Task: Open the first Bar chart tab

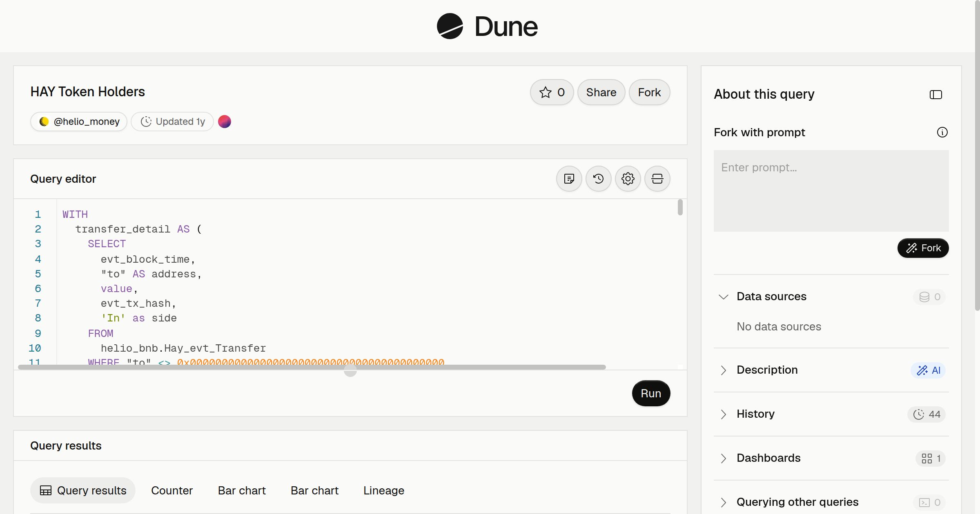Action: point(242,490)
